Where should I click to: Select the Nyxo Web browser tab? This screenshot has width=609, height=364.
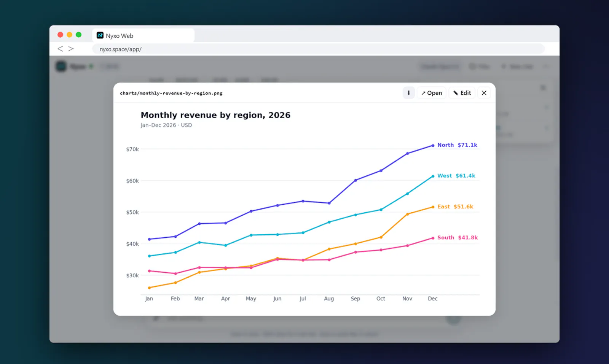(x=143, y=35)
